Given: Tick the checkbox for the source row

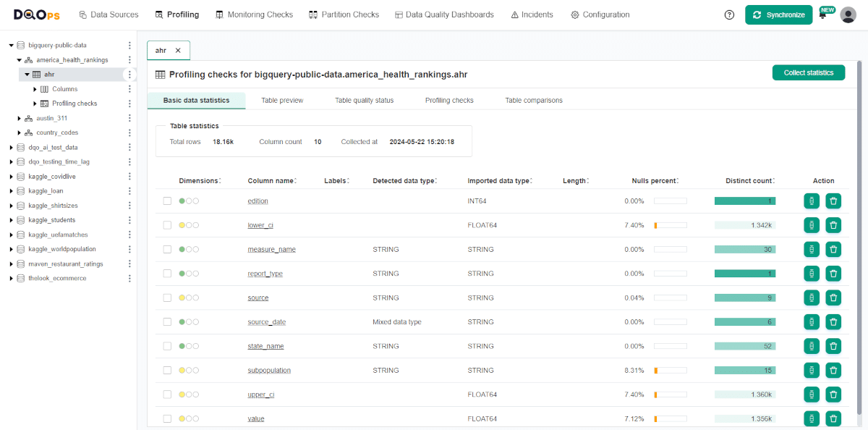Looking at the screenshot, I should (x=167, y=298).
